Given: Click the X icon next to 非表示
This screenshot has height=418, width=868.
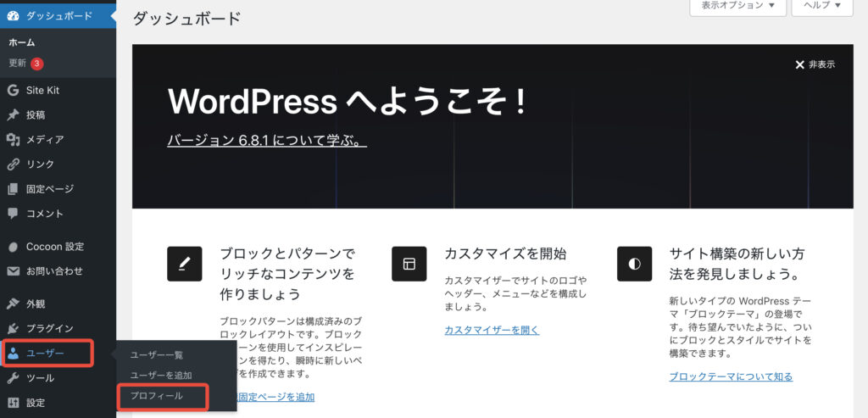Looking at the screenshot, I should point(799,64).
